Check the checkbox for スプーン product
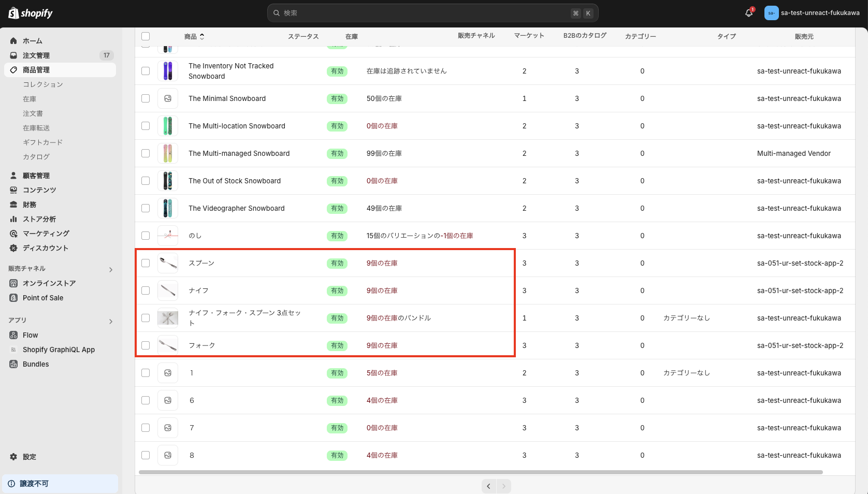The height and width of the screenshot is (494, 868). tap(146, 263)
